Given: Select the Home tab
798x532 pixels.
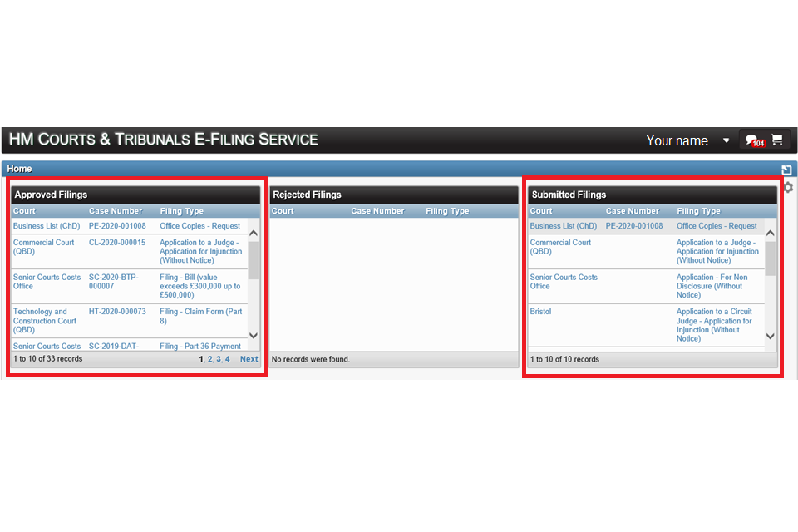Looking at the screenshot, I should (20, 169).
